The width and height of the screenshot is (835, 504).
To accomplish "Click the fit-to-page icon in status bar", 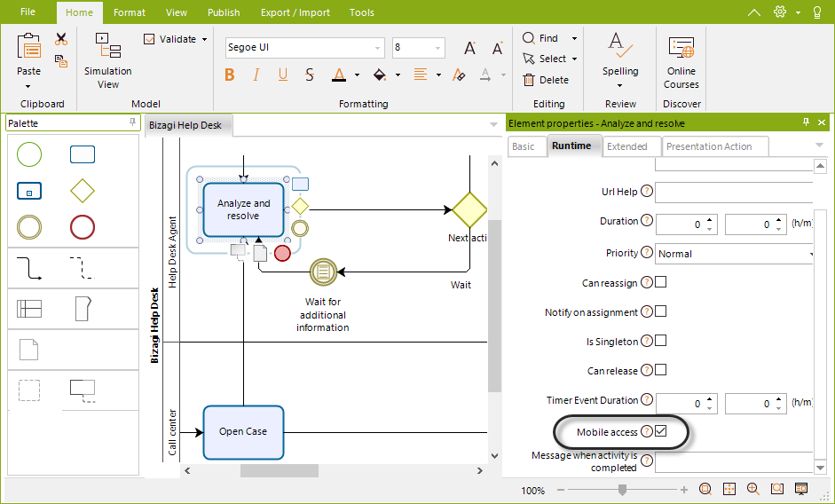I will click(729, 489).
